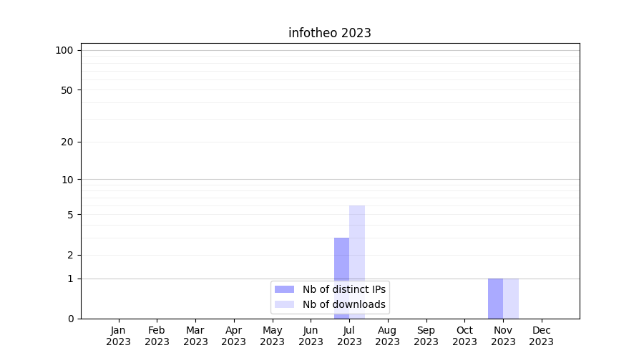
Task: Click the '10' y-axis tick label
Action: click(x=67, y=180)
